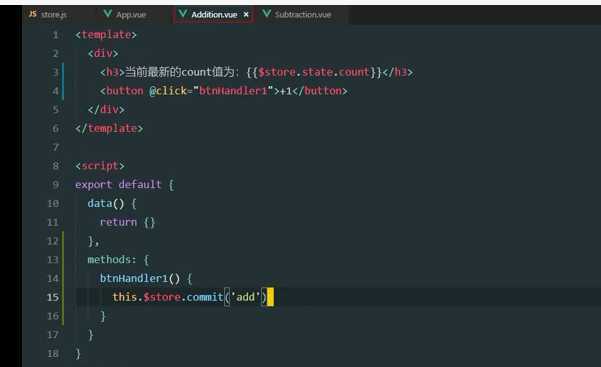The height and width of the screenshot is (367, 601).
Task: Click the Vue icon on Addition.vue tab
Action: tap(183, 14)
